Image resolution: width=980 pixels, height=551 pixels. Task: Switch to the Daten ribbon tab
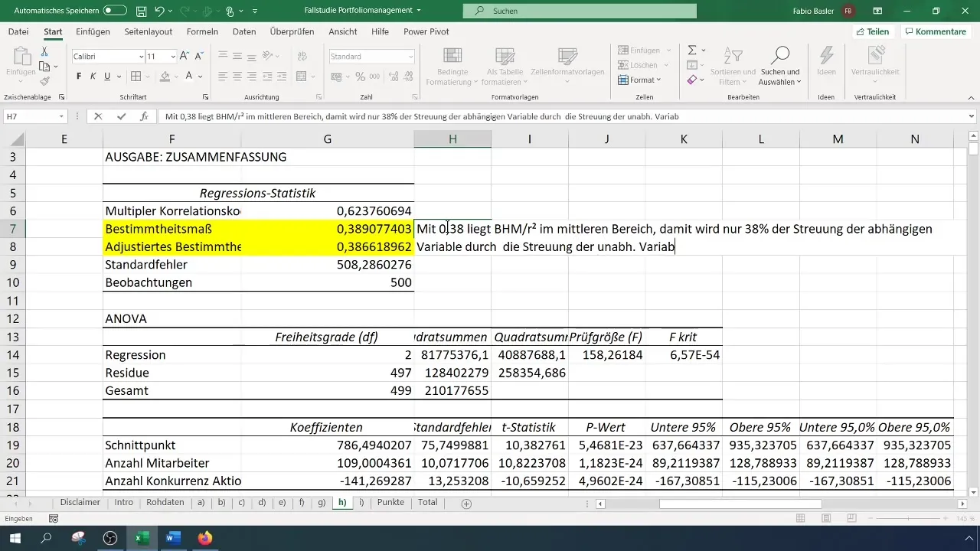[x=244, y=31]
